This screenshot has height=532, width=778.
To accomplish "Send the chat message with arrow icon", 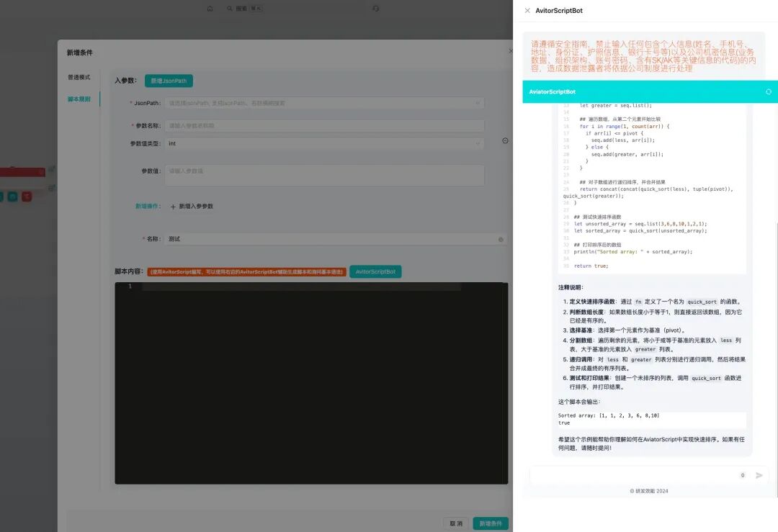I will [x=759, y=475].
